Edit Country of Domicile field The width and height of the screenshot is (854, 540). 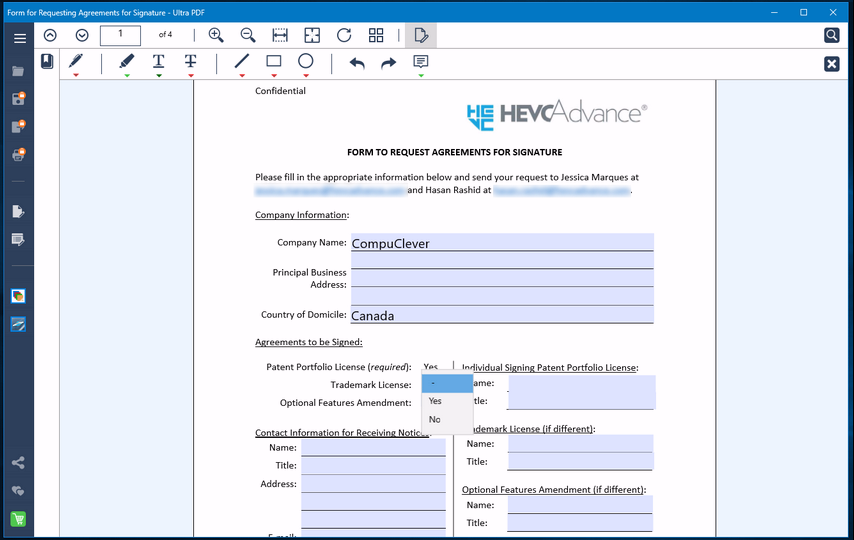[x=502, y=314]
